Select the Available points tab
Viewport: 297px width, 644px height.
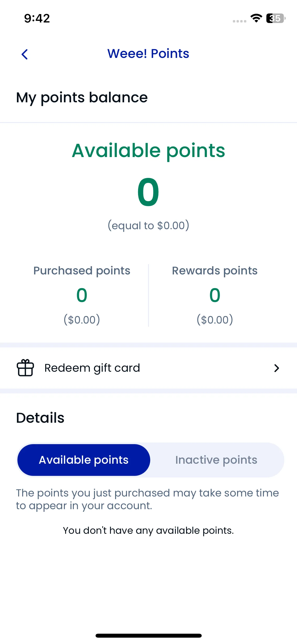(84, 460)
